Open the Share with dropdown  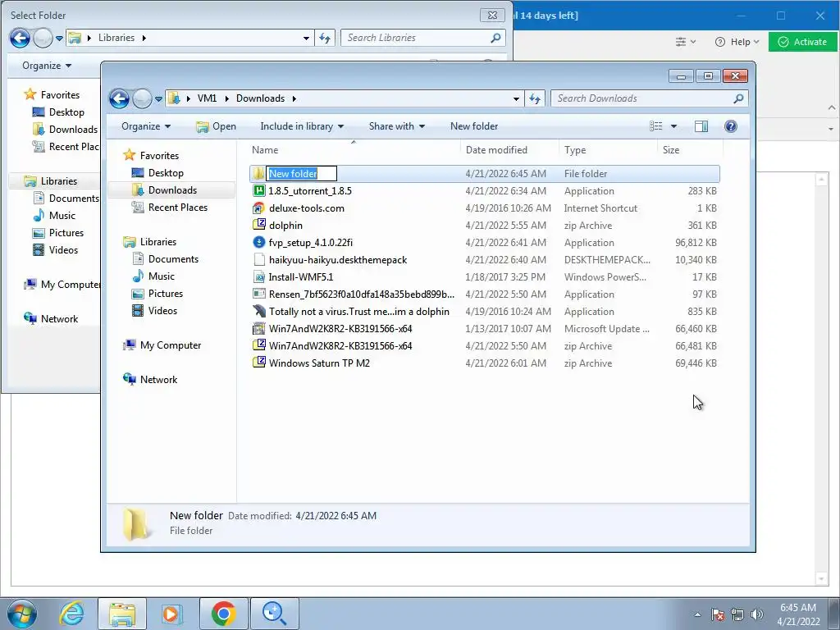(396, 126)
